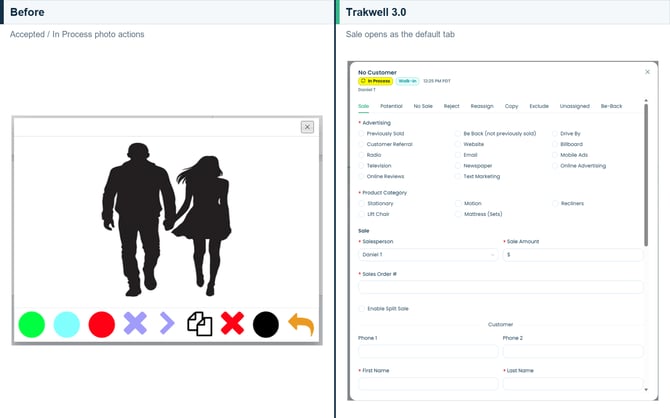
Task: Check Mattress (Sets) product category
Action: [x=459, y=214]
